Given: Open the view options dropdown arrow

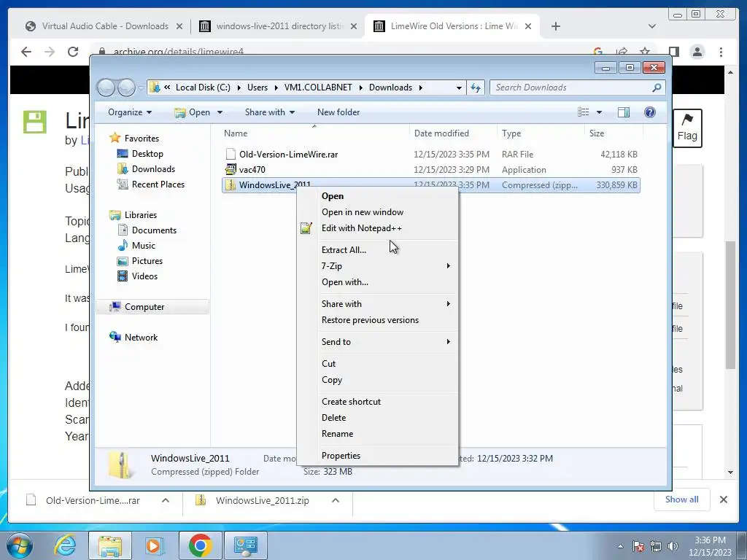Looking at the screenshot, I should [600, 112].
